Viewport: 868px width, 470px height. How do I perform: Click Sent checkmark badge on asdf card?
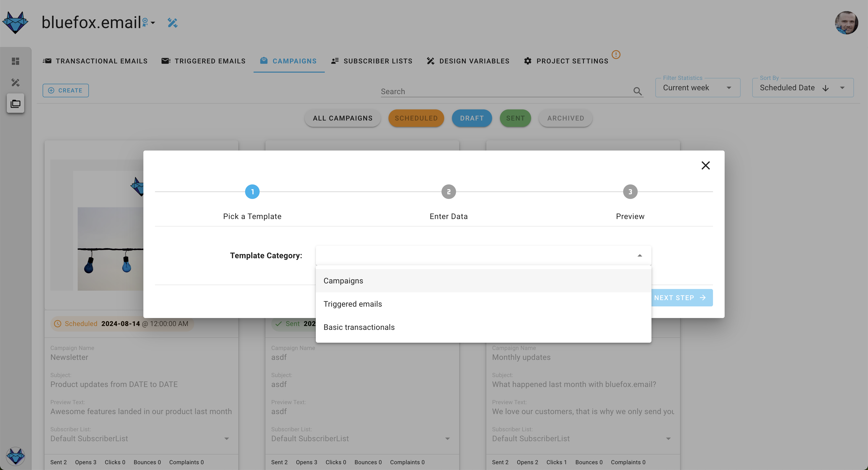[x=278, y=324]
